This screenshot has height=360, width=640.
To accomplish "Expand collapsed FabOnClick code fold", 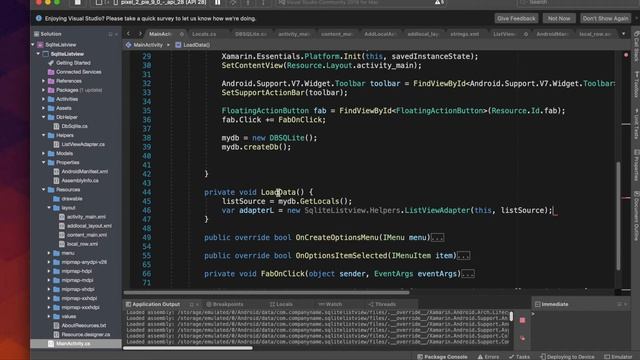I will pos(468,274).
